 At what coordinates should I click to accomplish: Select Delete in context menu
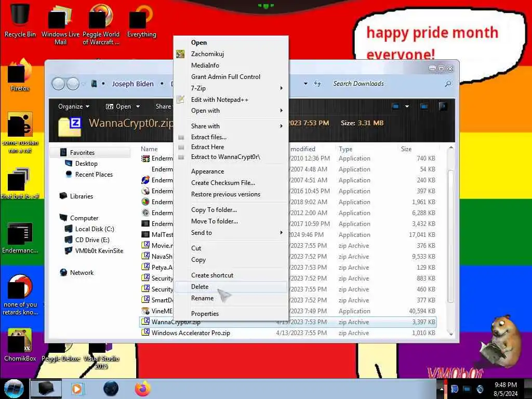click(231, 287)
